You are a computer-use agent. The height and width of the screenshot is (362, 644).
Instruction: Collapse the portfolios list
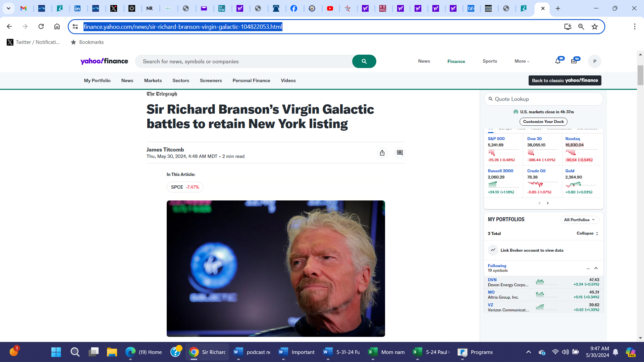pos(587,233)
